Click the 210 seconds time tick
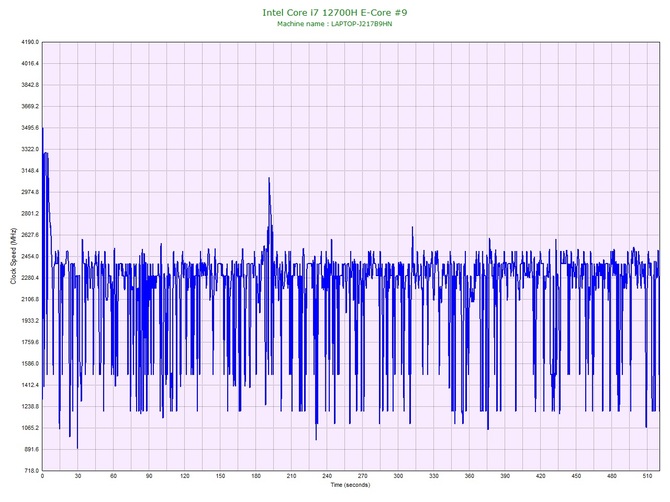670x502 pixels. (291, 476)
